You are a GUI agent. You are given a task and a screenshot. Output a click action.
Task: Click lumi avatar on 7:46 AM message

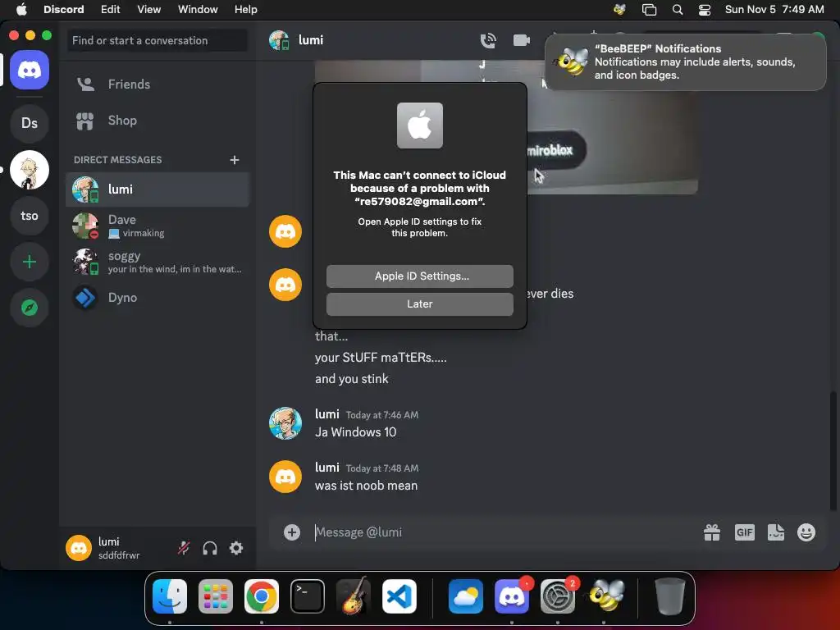pyautogui.click(x=285, y=423)
